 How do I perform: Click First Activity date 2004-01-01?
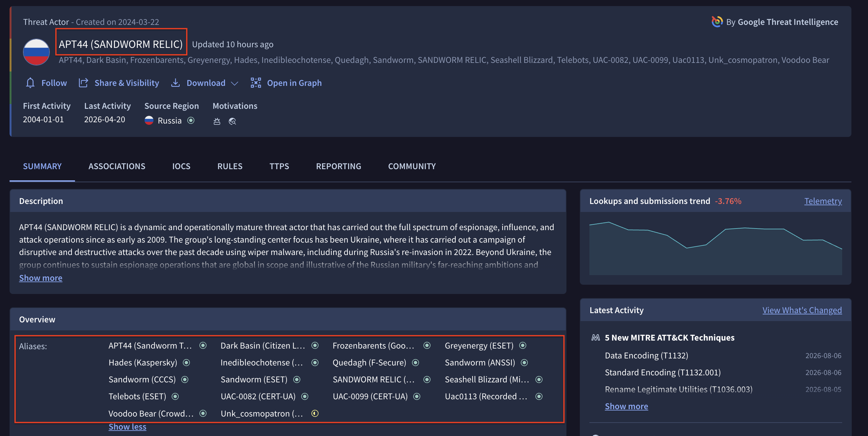(43, 120)
